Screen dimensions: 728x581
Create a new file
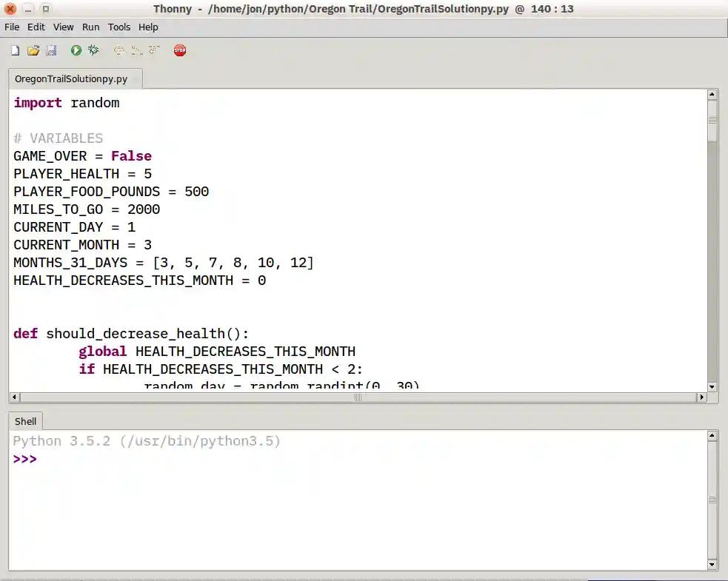(x=14, y=50)
